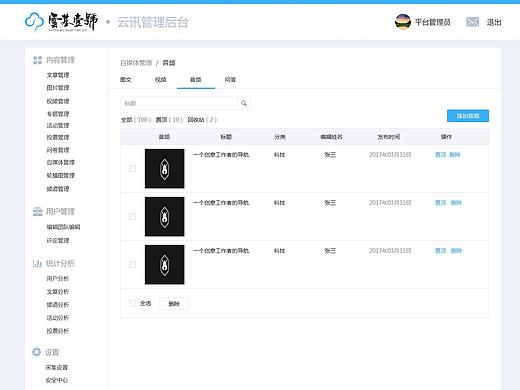This screenshot has height=390, width=520.
Task: Click 退出 to log out
Action: tap(494, 22)
